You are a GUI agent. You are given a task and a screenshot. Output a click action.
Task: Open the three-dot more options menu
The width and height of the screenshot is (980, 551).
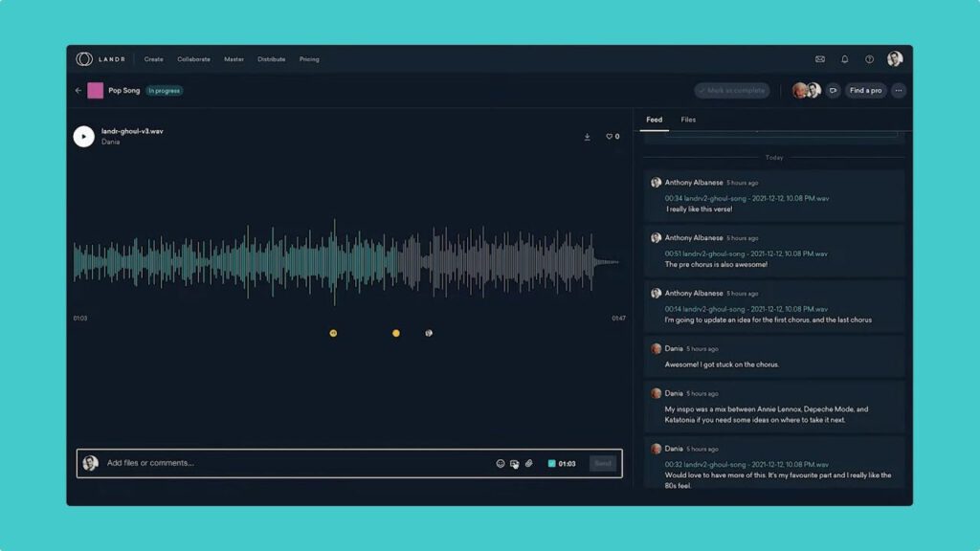(898, 91)
